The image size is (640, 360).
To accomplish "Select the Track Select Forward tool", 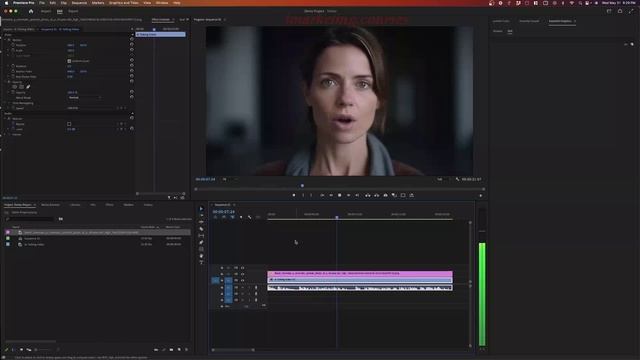I will pos(201,216).
